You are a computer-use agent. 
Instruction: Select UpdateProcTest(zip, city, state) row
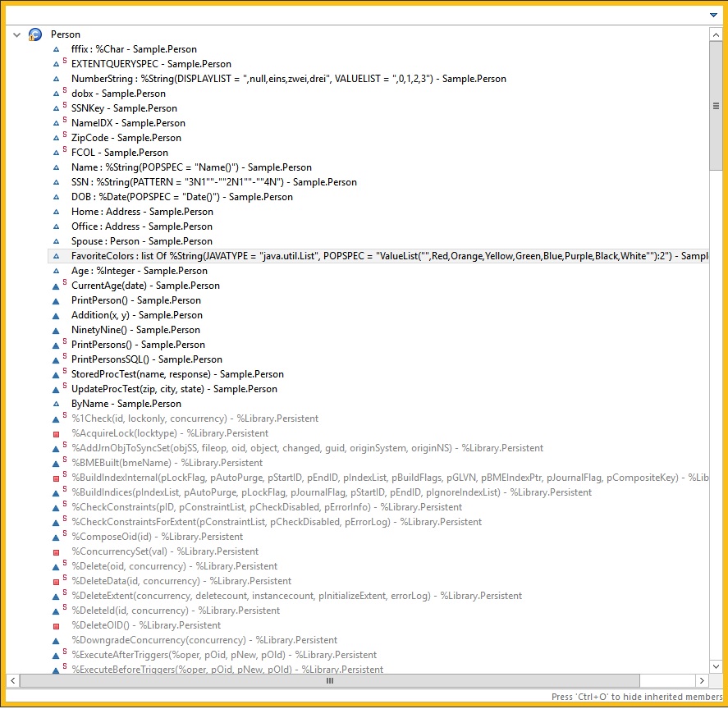174,390
